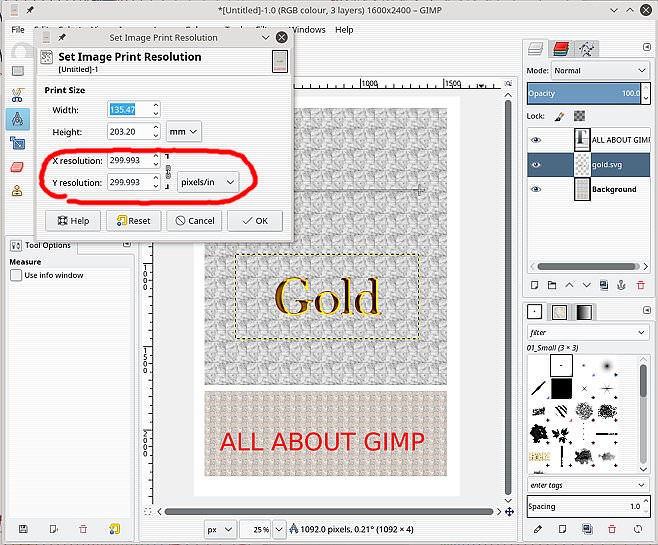658x545 pixels.
Task: Lower layer down arrow icon
Action: [x=586, y=286]
